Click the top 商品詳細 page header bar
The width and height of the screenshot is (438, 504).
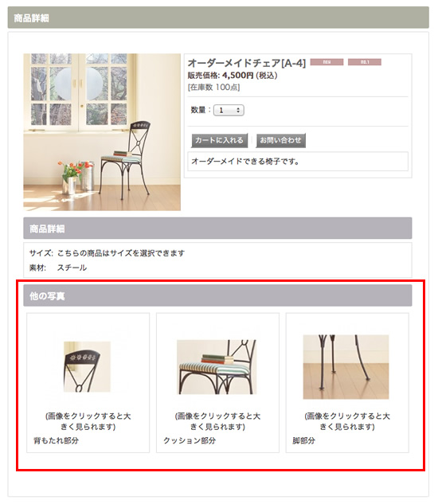coord(218,18)
